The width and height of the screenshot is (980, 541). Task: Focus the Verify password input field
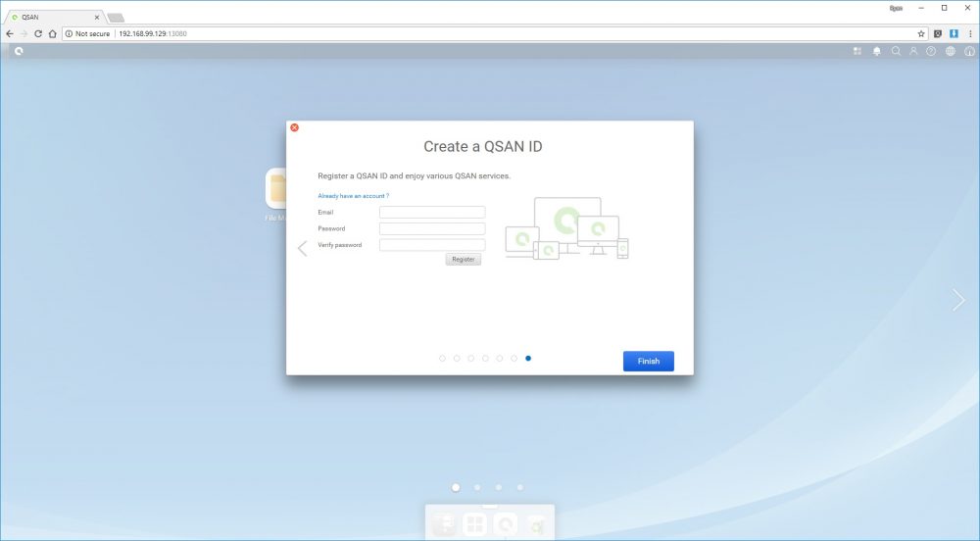point(432,245)
